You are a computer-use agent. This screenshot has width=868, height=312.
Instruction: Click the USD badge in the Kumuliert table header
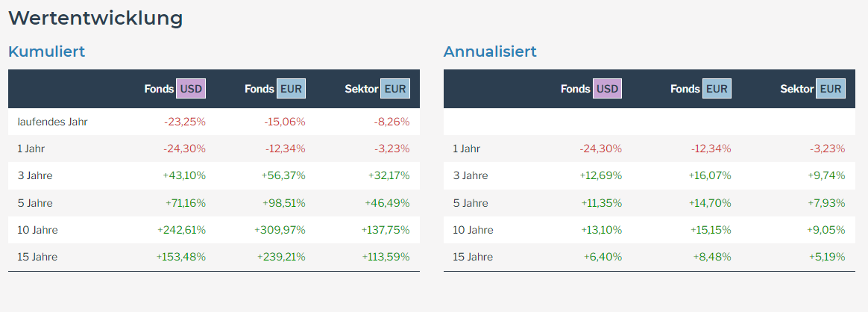click(191, 89)
